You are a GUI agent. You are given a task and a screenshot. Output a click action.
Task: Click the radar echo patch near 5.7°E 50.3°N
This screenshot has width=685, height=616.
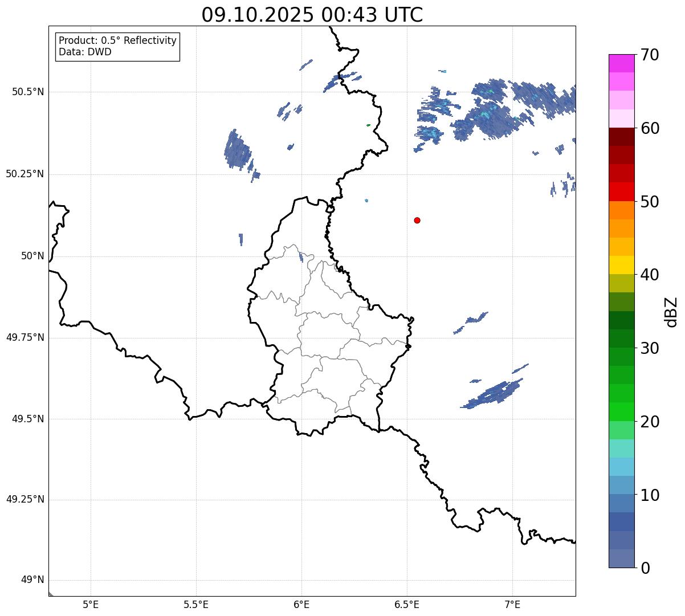(237, 149)
